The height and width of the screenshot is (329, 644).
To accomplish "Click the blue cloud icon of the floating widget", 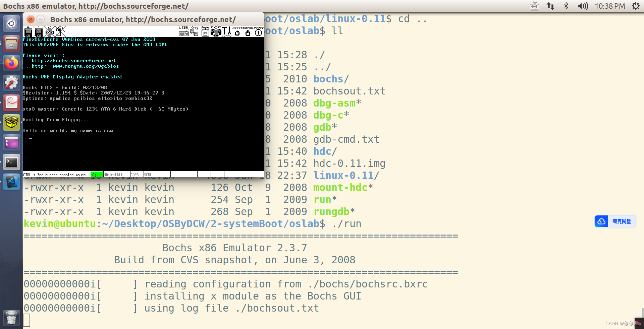I will point(601,221).
